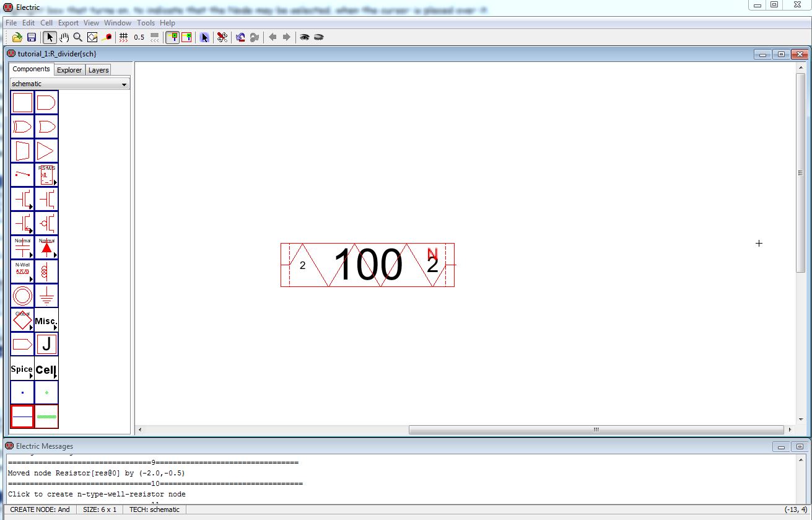Enable click/select arrow mode
The width and height of the screenshot is (812, 520).
pos(50,37)
